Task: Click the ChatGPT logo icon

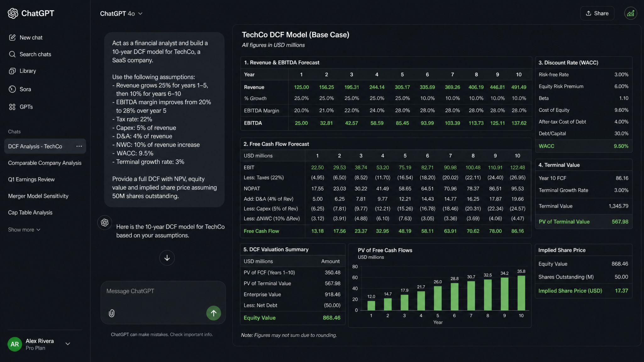Action: [x=13, y=13]
